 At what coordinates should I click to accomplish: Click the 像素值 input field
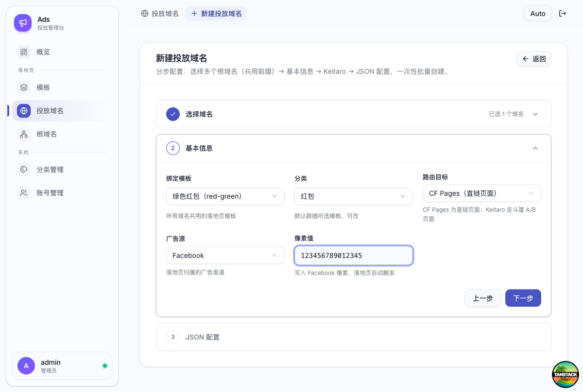[x=354, y=256]
